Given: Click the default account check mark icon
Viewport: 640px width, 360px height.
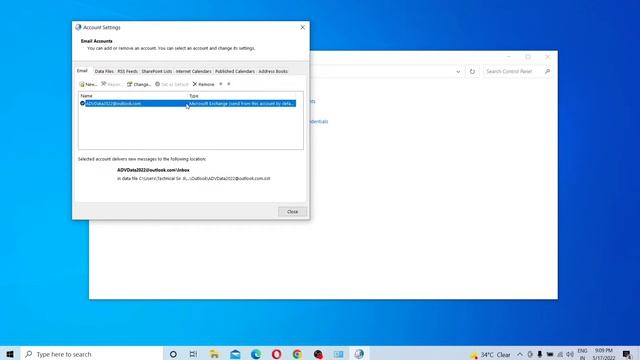Looking at the screenshot, I should click(82, 103).
